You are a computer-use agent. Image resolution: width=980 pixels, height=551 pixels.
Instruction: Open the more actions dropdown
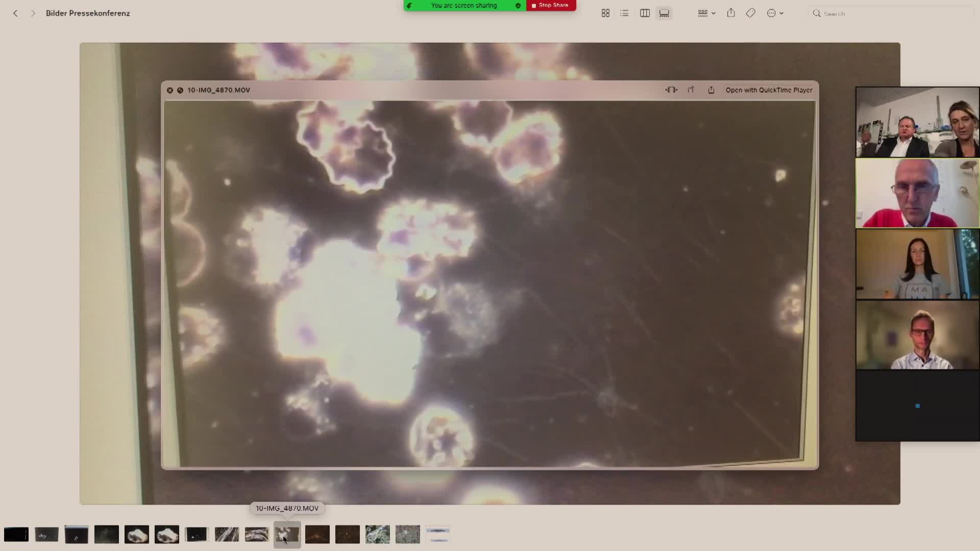775,13
